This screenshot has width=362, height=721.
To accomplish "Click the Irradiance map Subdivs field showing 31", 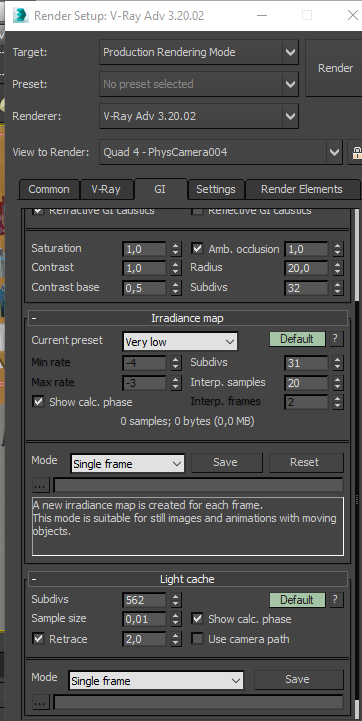I will coord(306,363).
